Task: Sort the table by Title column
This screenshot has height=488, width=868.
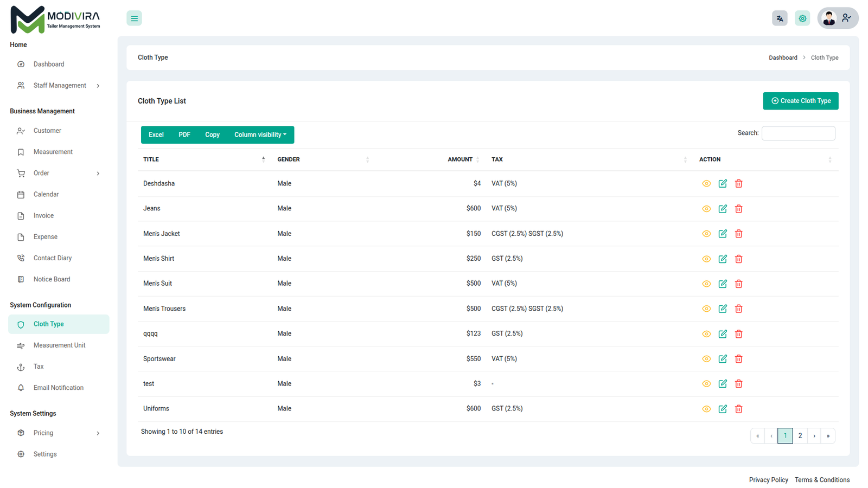Action: [205, 159]
